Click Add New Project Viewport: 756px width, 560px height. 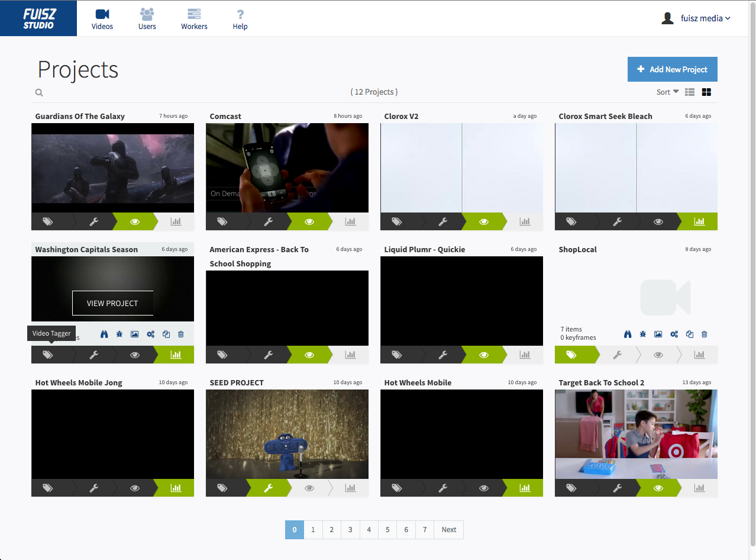672,69
